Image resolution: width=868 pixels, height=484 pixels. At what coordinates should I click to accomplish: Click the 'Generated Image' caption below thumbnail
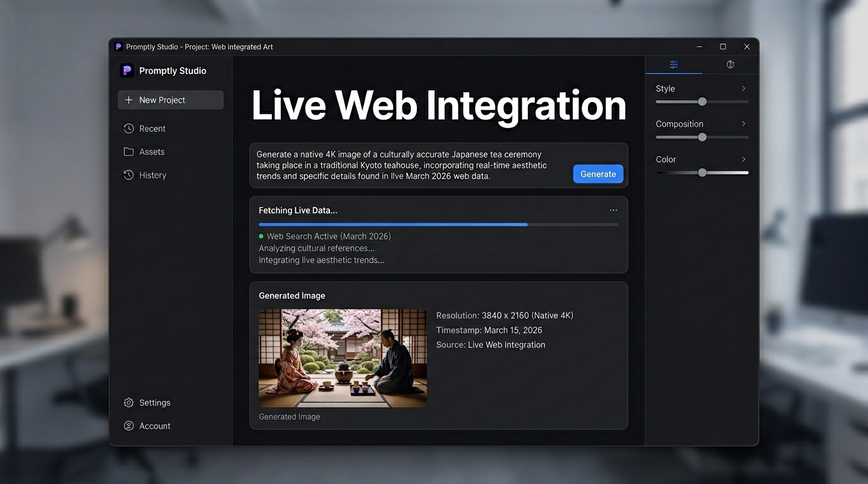pyautogui.click(x=290, y=417)
